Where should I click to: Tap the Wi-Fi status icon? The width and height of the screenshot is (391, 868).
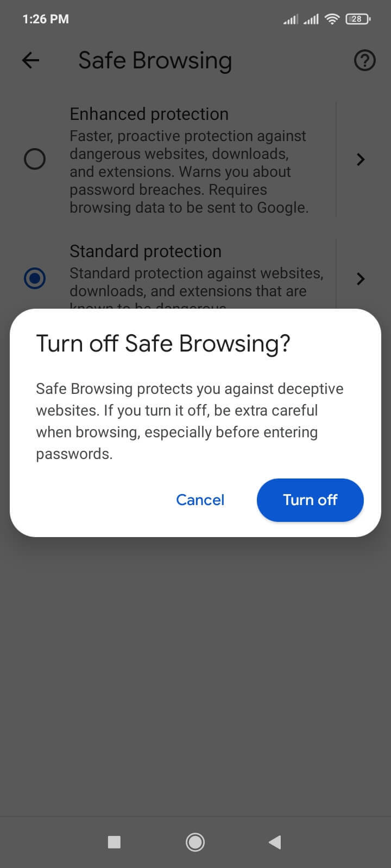click(x=332, y=19)
